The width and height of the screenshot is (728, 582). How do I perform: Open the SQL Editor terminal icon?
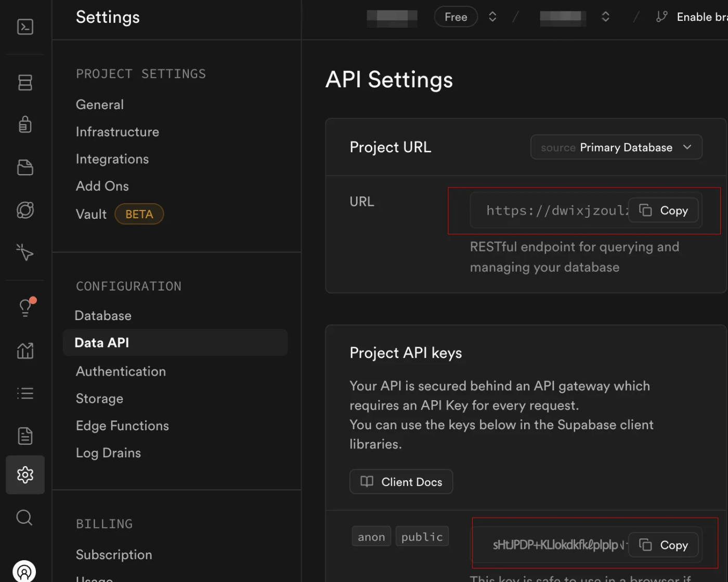pos(25,27)
